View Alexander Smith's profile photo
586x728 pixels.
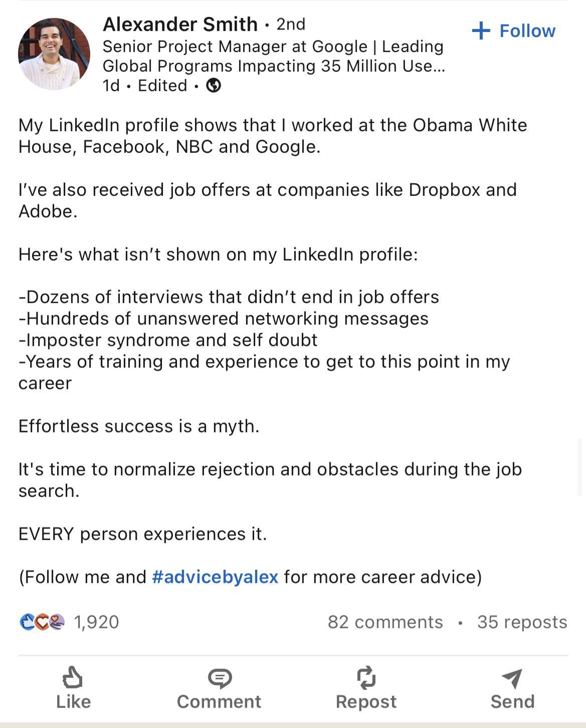pyautogui.click(x=54, y=54)
